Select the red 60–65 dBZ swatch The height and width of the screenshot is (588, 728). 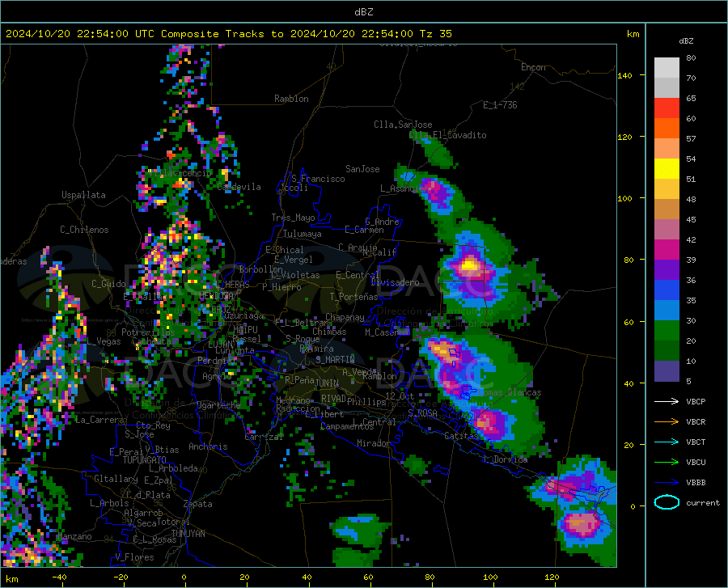(667, 108)
